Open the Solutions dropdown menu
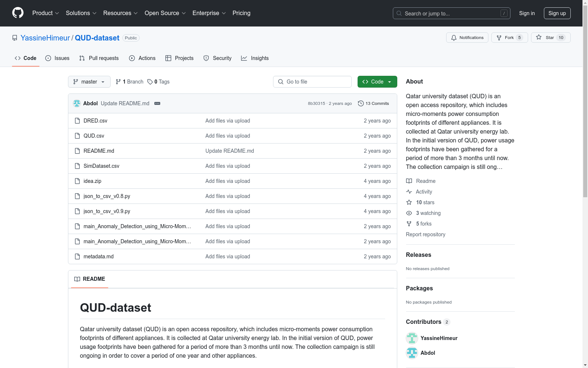588x368 pixels. pyautogui.click(x=81, y=13)
